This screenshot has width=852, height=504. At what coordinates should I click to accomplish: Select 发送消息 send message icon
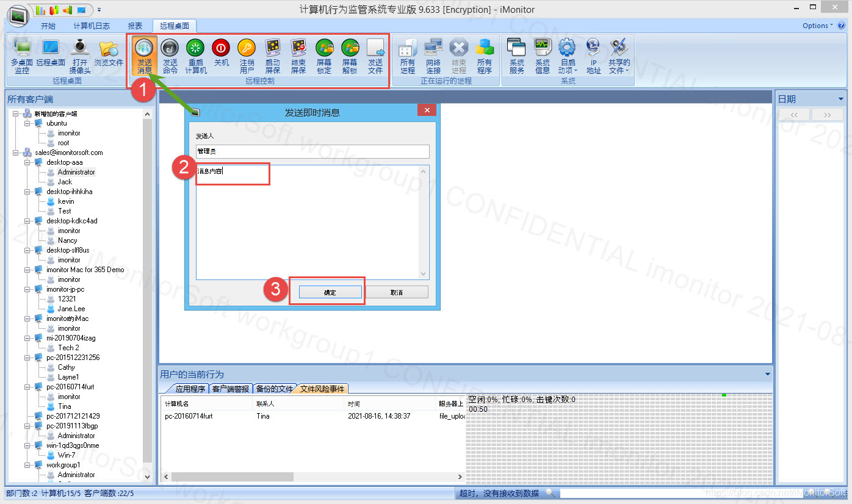(144, 56)
